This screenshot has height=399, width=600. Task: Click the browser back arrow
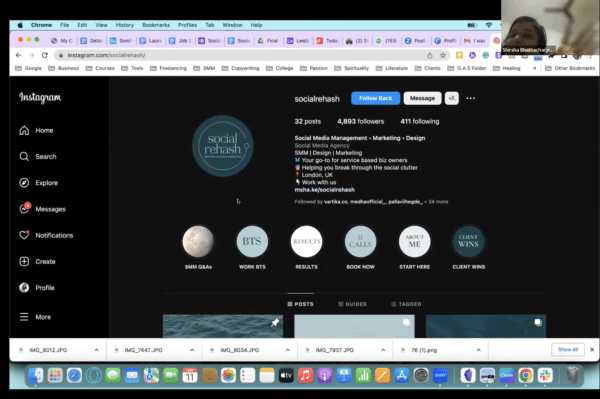18,55
